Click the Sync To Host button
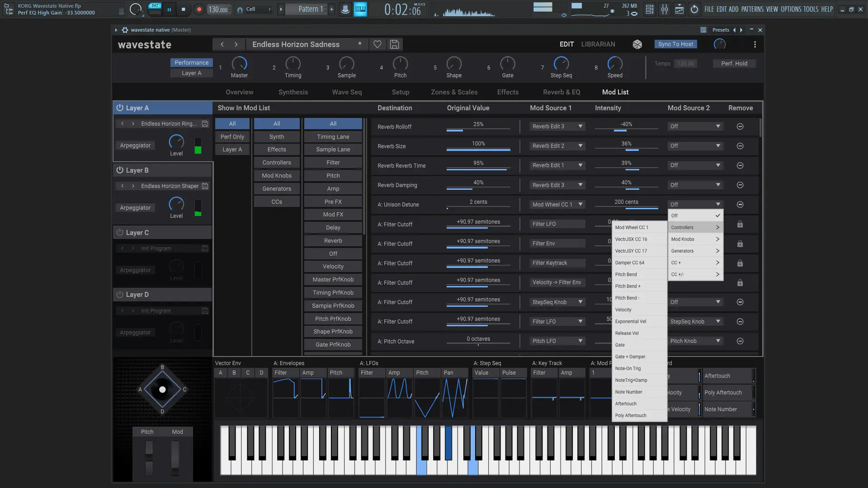 click(x=675, y=44)
